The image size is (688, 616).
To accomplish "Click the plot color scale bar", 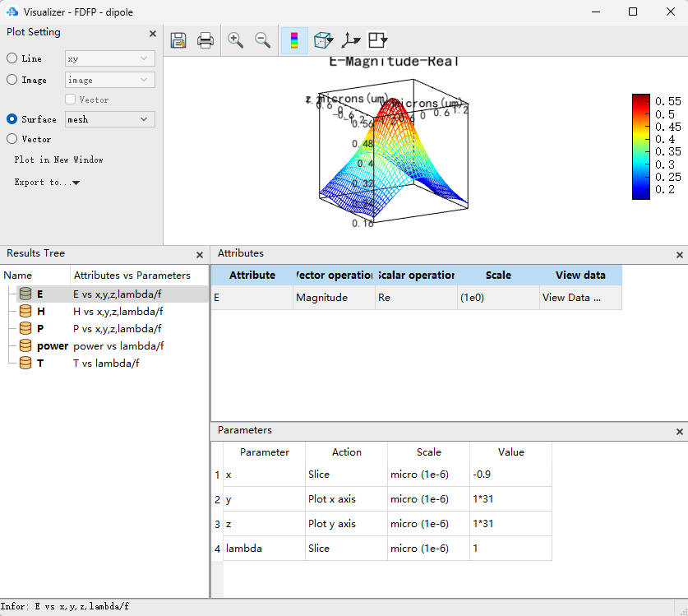I will [641, 146].
